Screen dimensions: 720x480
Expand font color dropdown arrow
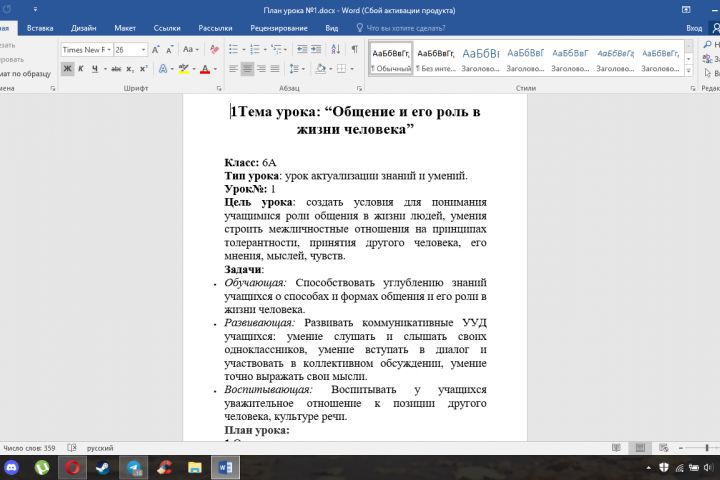[215, 69]
